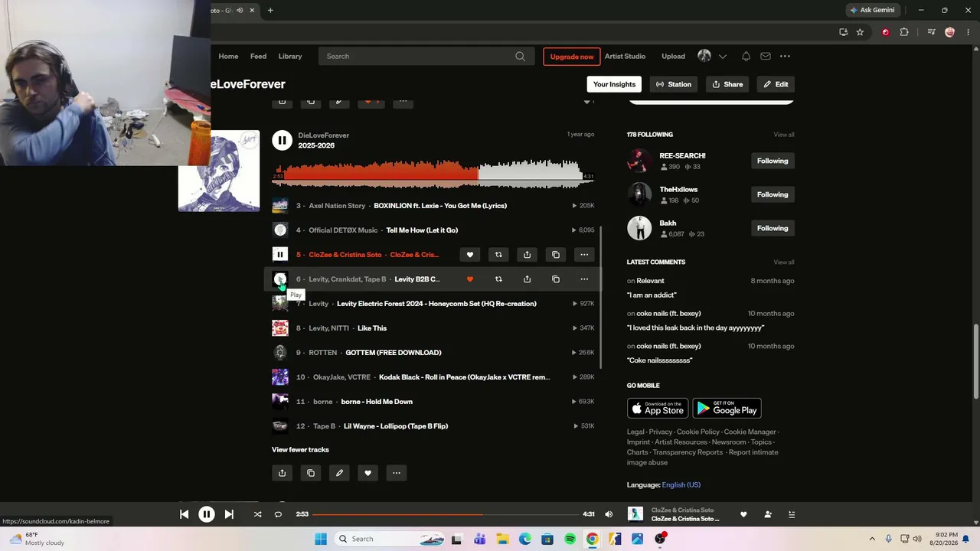This screenshot has height=551, width=980.
Task: Click the Upgrade now button
Action: click(x=572, y=57)
